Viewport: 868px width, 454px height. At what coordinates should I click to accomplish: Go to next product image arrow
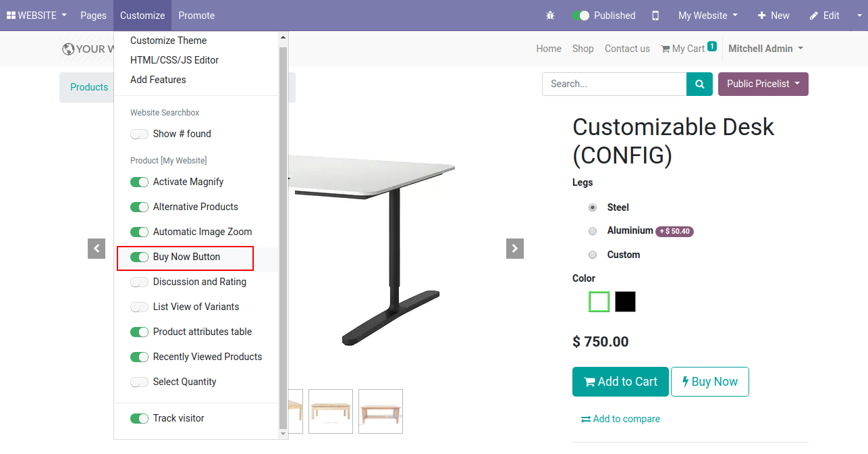point(515,249)
